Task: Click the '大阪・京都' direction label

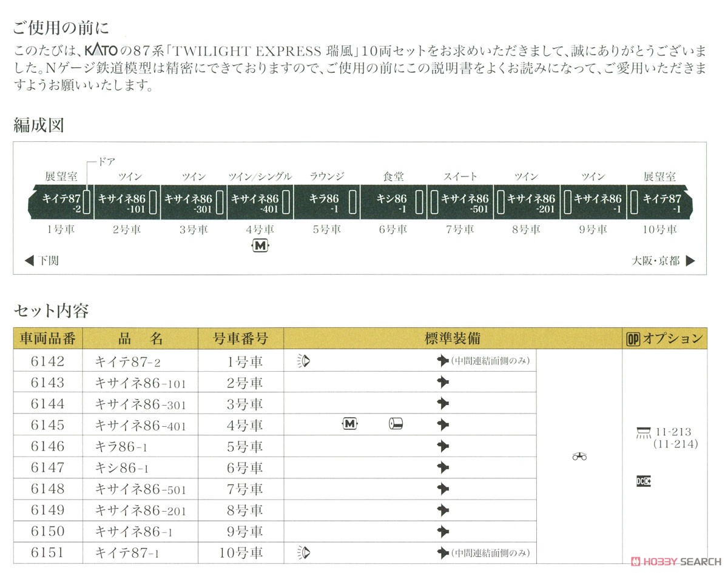Action: coord(656,261)
